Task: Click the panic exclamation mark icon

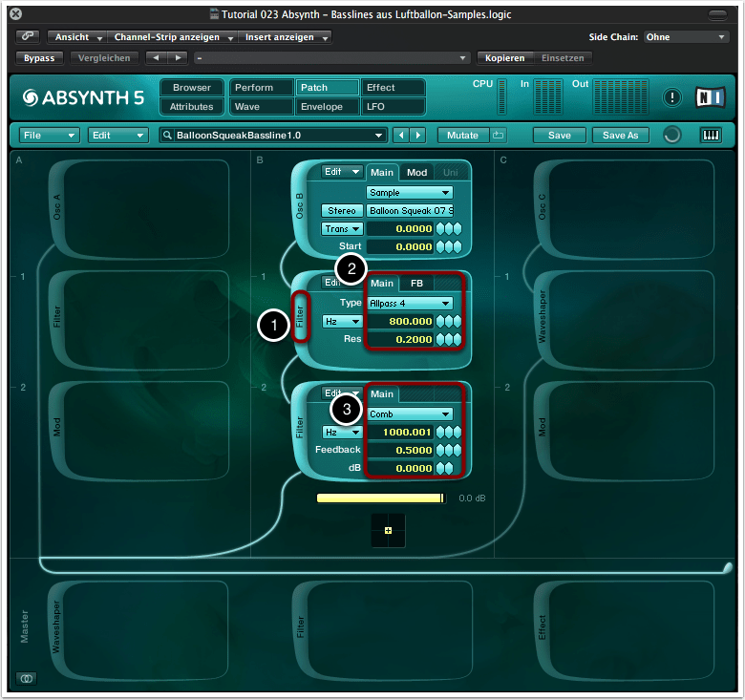Action: point(672,96)
